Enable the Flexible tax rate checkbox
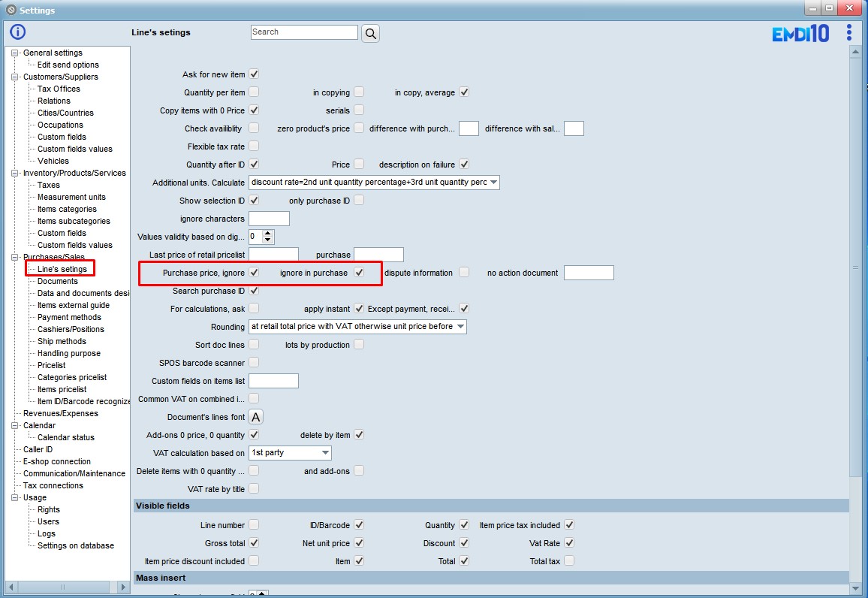Viewport: 868px width, 598px height. [254, 146]
